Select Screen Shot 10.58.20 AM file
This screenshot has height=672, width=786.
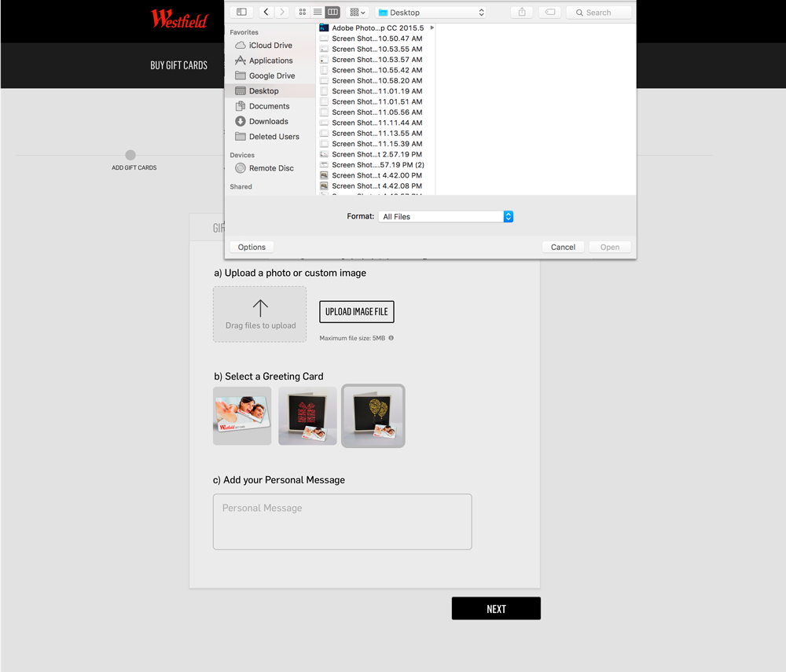[x=376, y=81]
